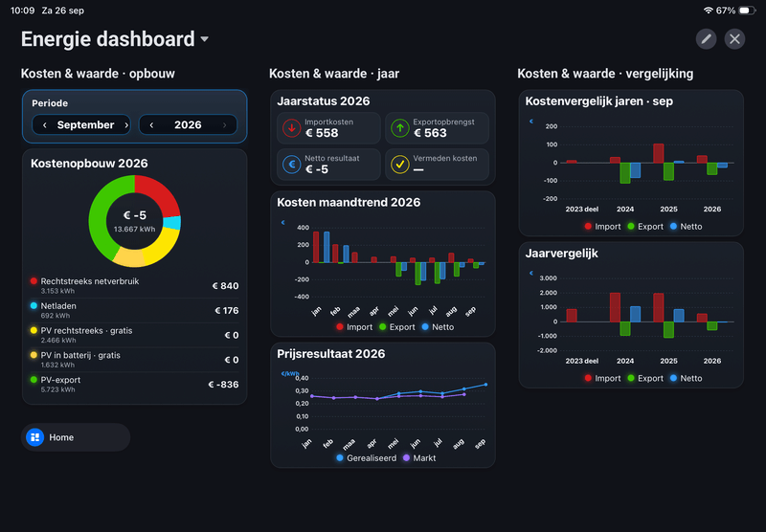Tap the Importkosten down-arrow icon

[x=292, y=128]
